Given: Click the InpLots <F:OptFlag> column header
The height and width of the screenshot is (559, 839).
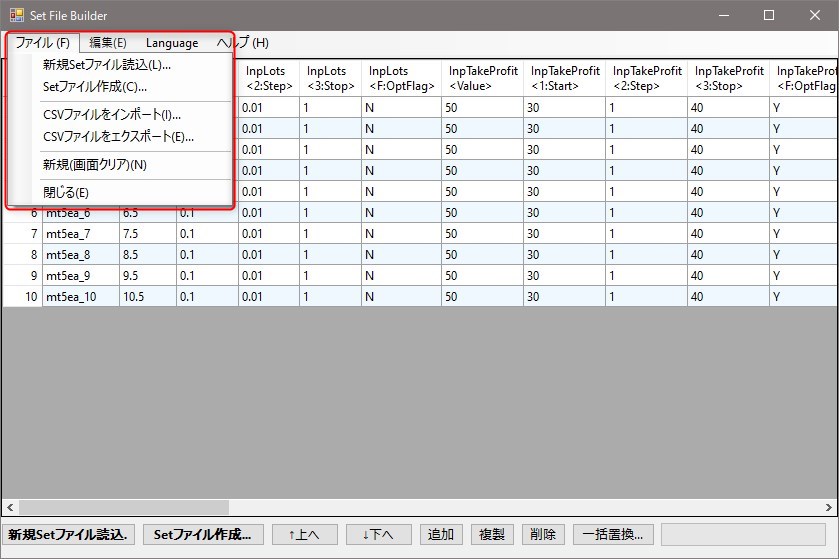Looking at the screenshot, I should click(x=401, y=78).
